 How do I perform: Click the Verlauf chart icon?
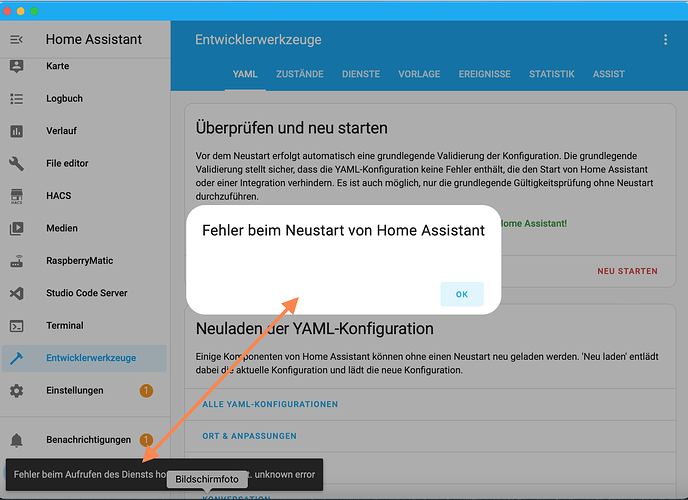(x=16, y=131)
